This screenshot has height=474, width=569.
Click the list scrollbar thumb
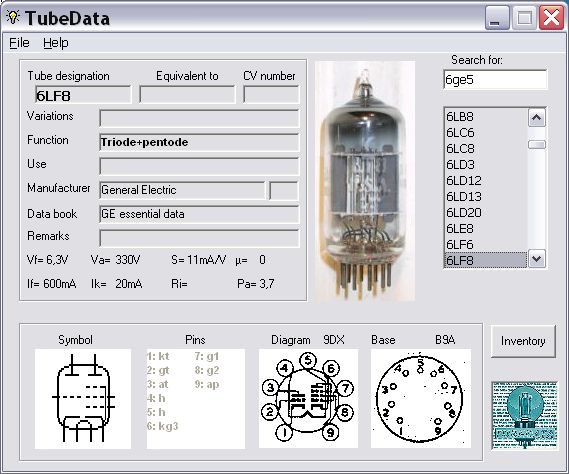coord(537,145)
